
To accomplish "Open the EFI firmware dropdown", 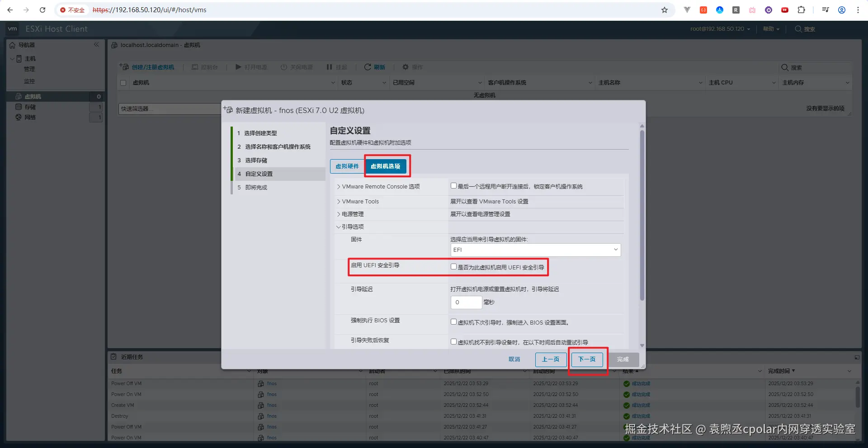I will point(536,250).
